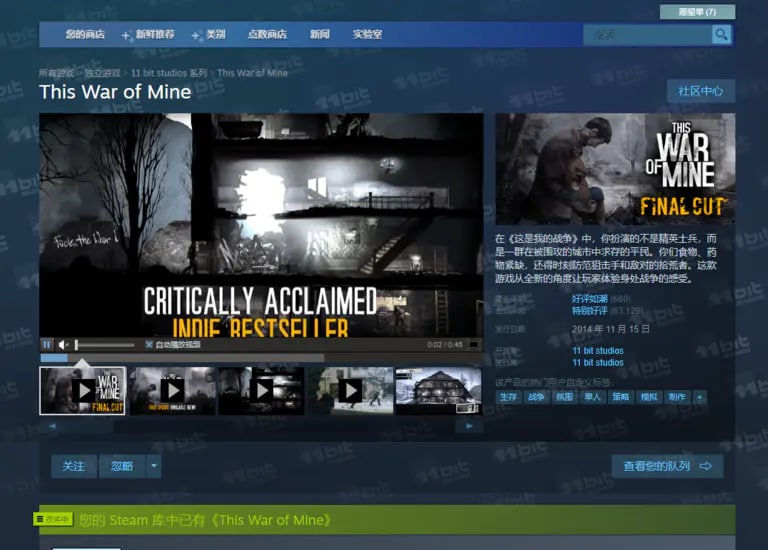Adjust the video volume slider
This screenshot has width=768, height=550.
pyautogui.click(x=104, y=345)
